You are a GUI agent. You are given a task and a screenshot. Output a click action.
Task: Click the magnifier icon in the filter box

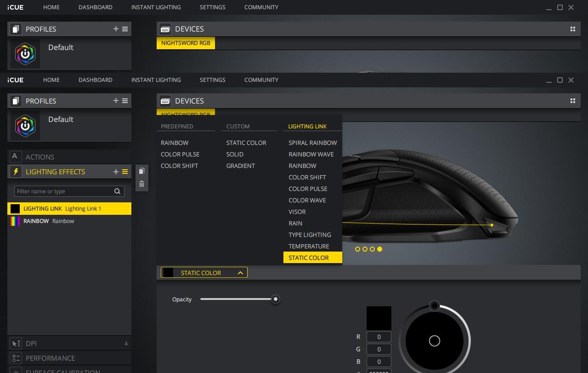coord(118,191)
